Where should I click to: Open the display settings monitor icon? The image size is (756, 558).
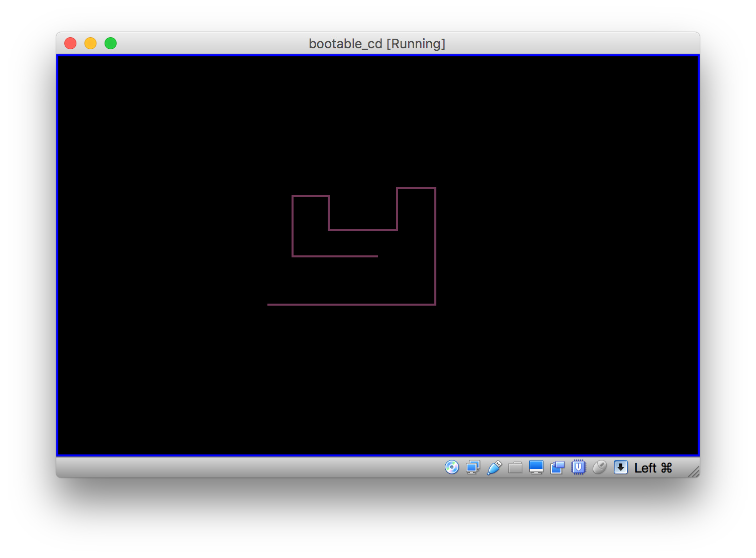(536, 468)
